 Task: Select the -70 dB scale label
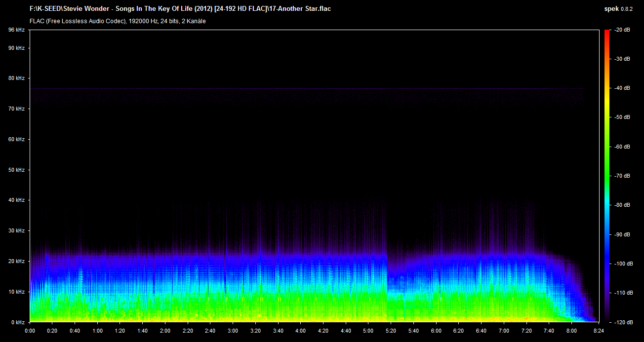coord(621,176)
